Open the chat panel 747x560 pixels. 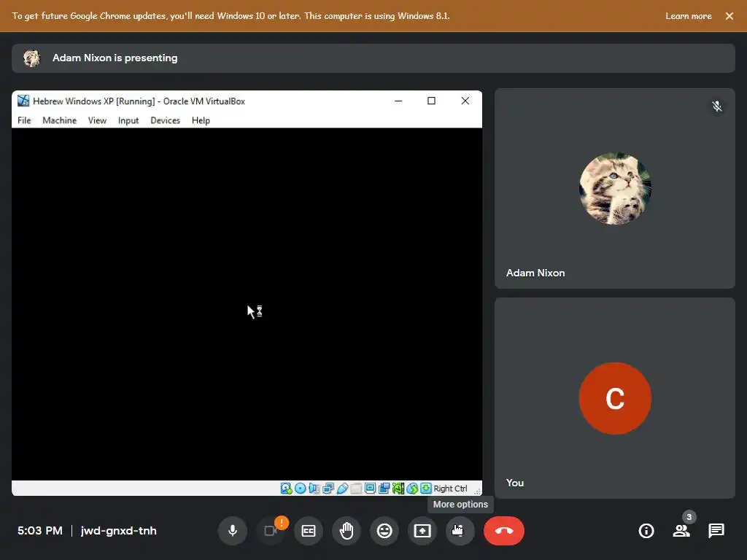point(716,531)
